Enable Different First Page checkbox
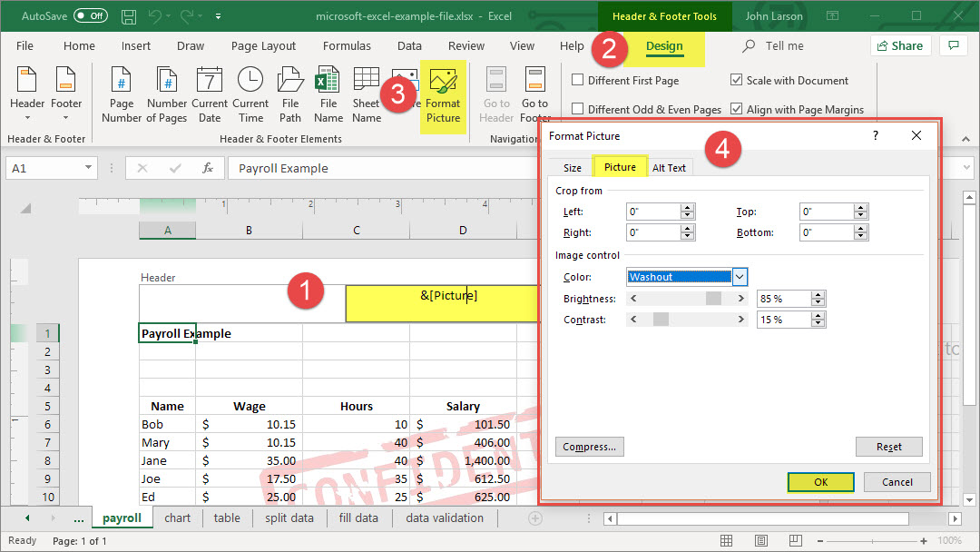 pos(578,80)
